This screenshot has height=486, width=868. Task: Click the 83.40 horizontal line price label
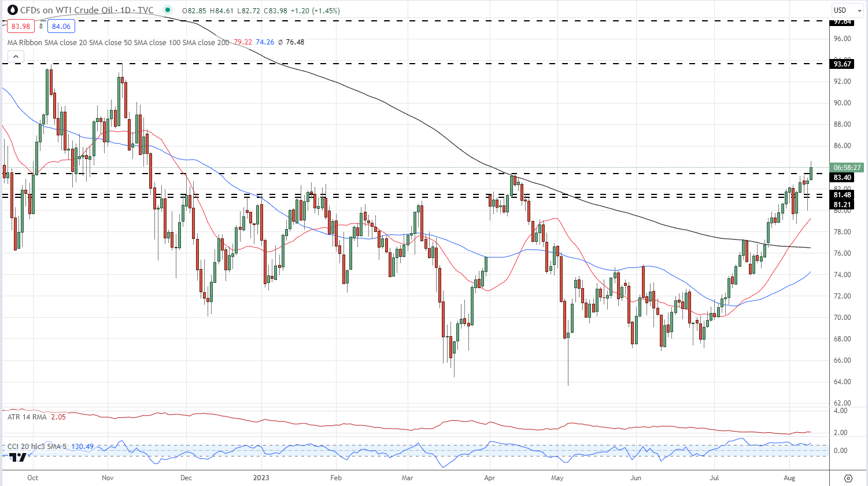click(x=842, y=178)
